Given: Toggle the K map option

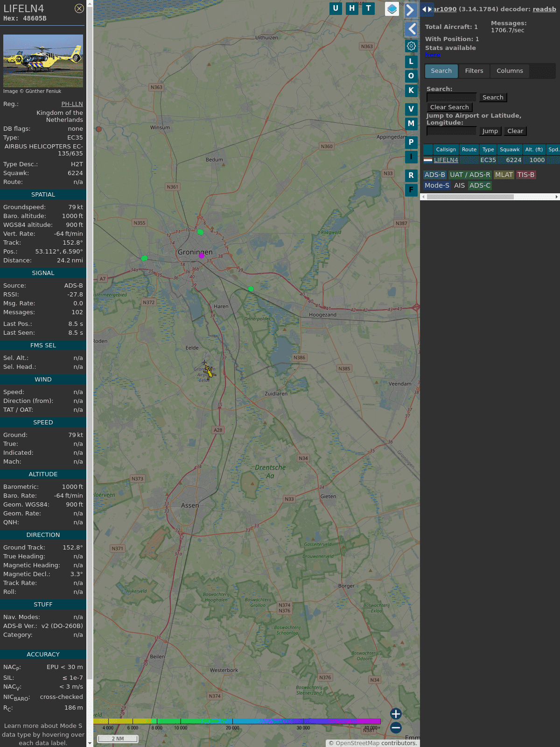Looking at the screenshot, I should coord(411,91).
